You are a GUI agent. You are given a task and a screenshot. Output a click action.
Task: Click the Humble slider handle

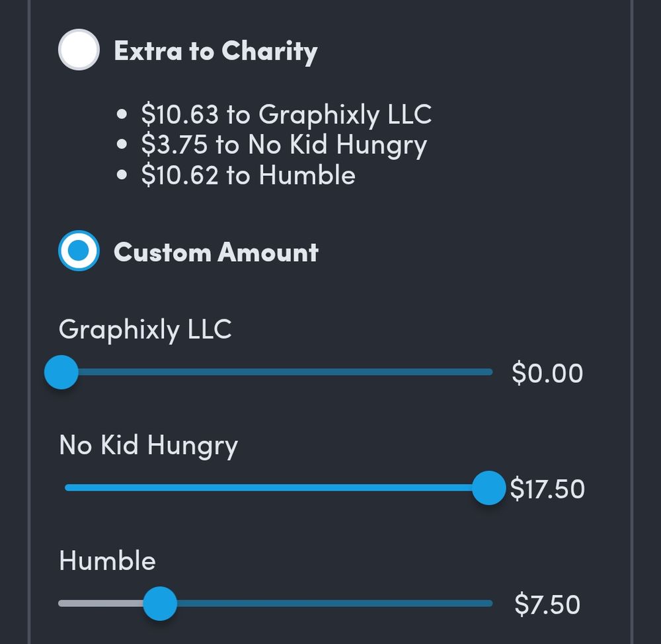pyautogui.click(x=160, y=604)
